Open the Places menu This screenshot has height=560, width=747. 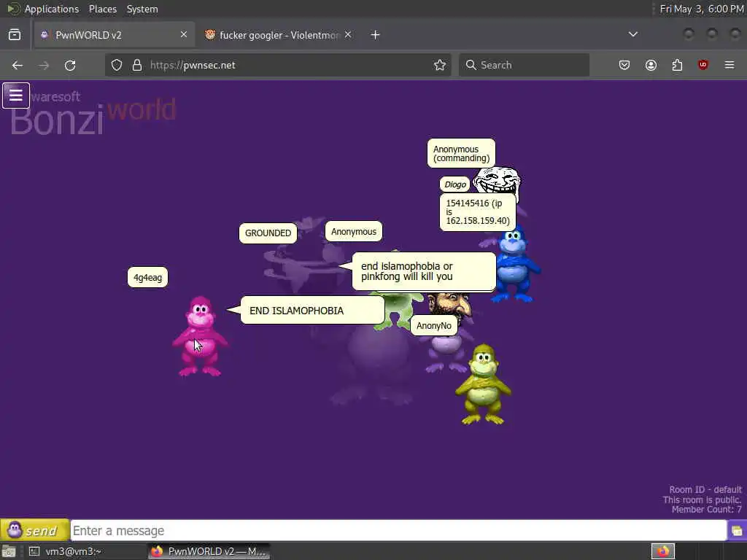[x=102, y=9]
